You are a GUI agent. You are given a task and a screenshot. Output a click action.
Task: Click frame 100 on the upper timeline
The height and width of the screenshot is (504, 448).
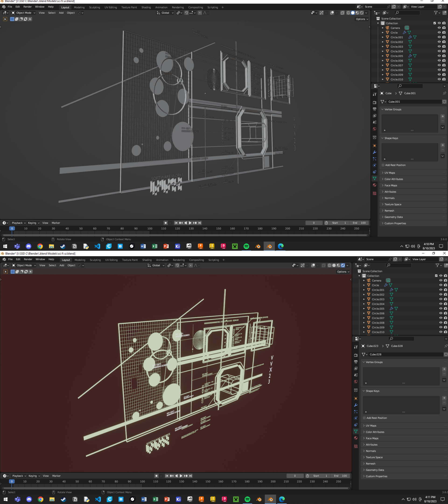(x=150, y=229)
